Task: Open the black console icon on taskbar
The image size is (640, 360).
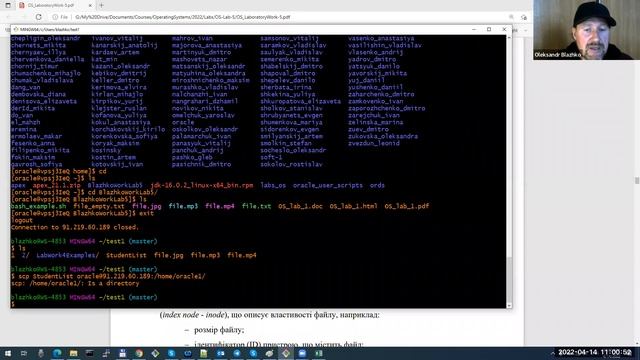Action: 90,353
